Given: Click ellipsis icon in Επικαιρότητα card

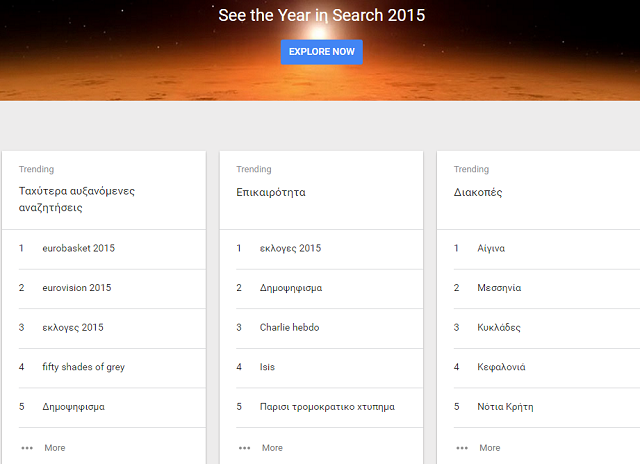Looking at the screenshot, I should [x=244, y=448].
